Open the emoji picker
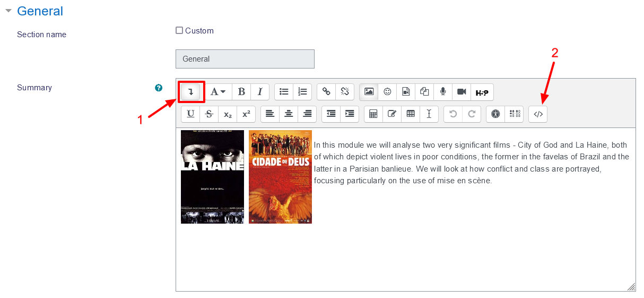644x298 pixels. (x=387, y=92)
